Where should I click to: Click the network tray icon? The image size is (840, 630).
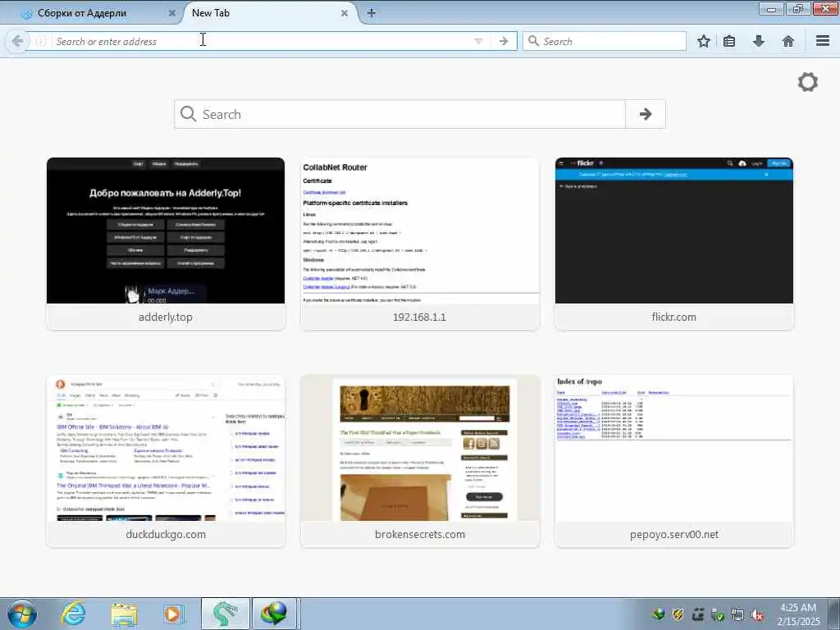click(x=737, y=614)
